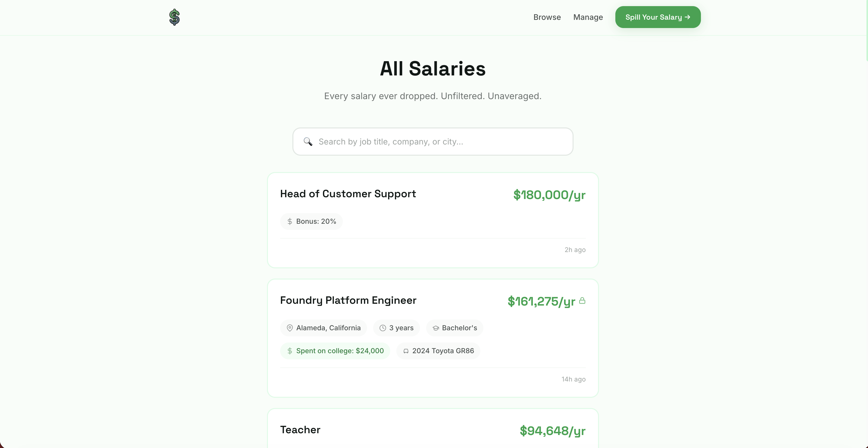The width and height of the screenshot is (868, 448).
Task: Click the dollar icon on the Bonus: 20% badge
Action: (x=290, y=221)
